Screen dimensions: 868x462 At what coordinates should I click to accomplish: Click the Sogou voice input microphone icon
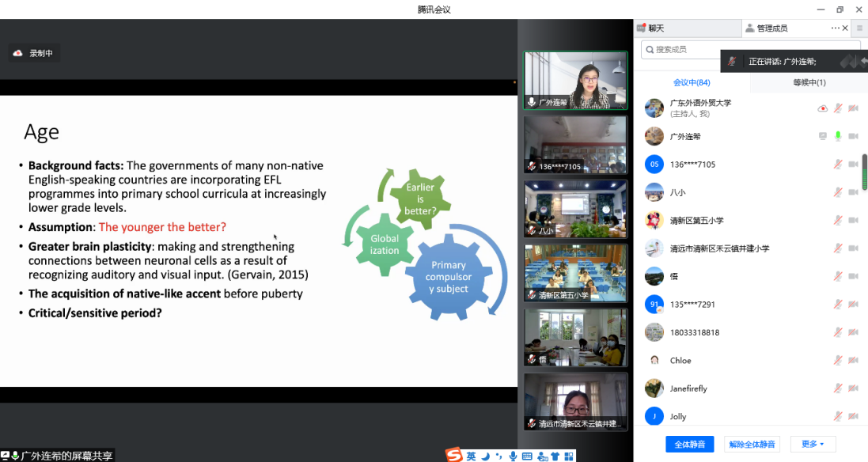(x=514, y=456)
